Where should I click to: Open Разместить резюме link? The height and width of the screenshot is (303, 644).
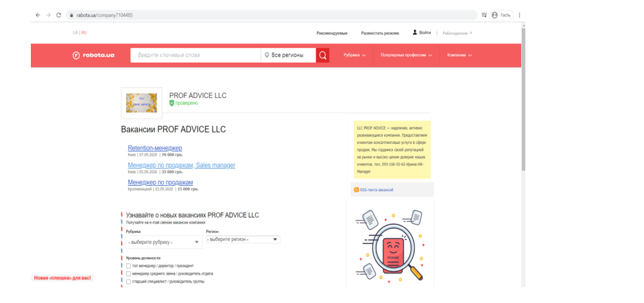tap(380, 34)
